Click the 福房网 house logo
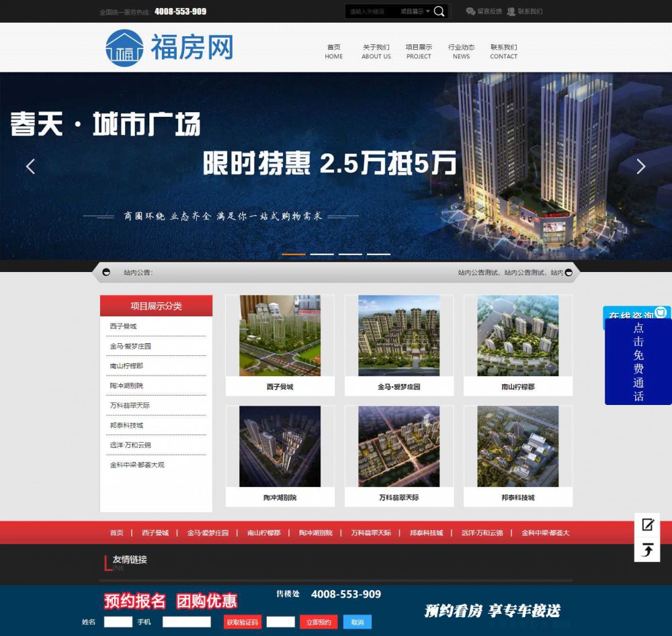Image resolution: width=672 pixels, height=636 pixels. (124, 46)
